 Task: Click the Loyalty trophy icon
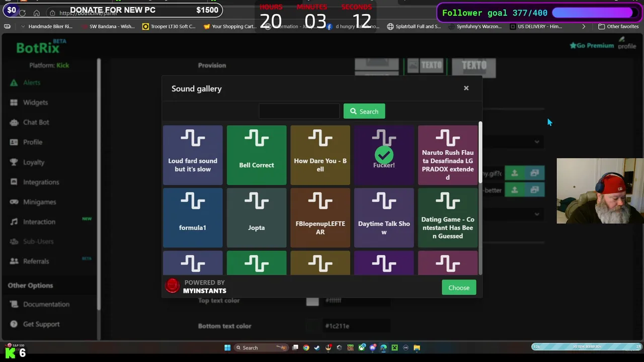[x=14, y=162]
